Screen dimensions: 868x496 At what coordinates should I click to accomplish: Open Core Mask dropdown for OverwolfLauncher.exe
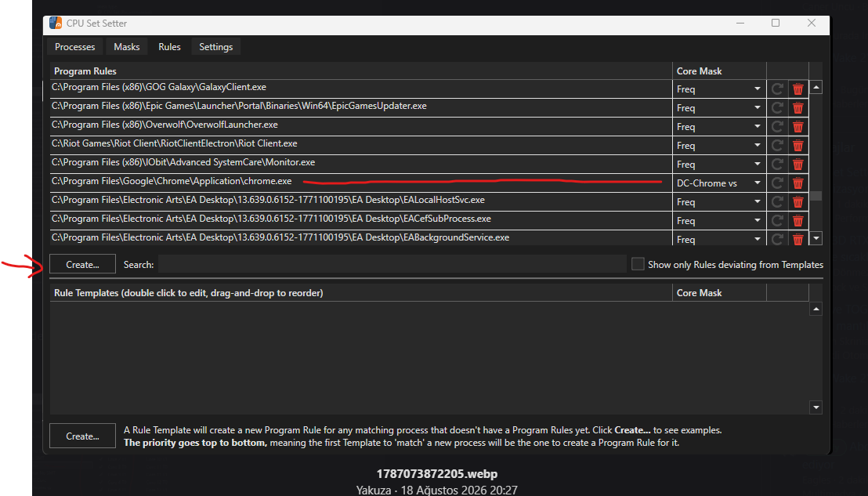(719, 127)
